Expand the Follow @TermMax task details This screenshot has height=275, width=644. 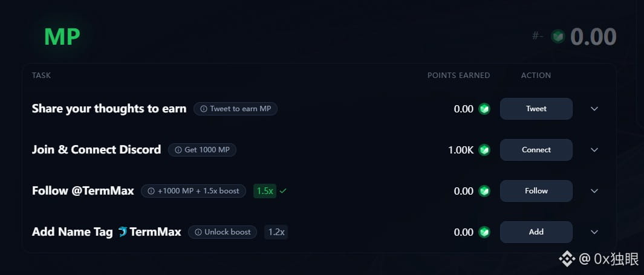594,191
